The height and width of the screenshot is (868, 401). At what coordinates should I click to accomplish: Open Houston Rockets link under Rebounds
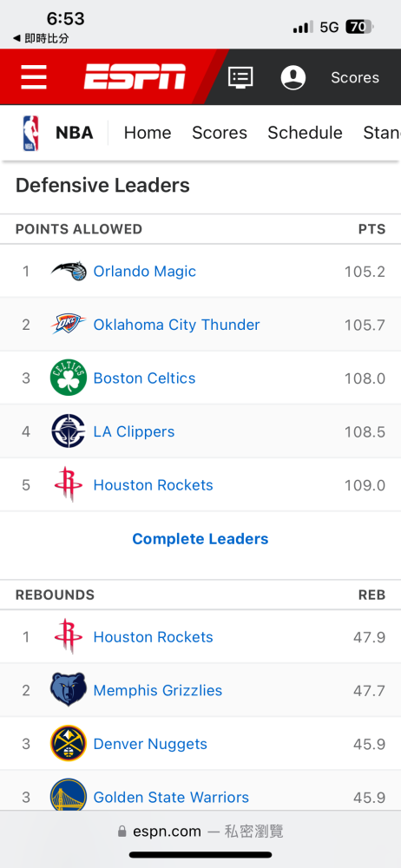pos(153,636)
